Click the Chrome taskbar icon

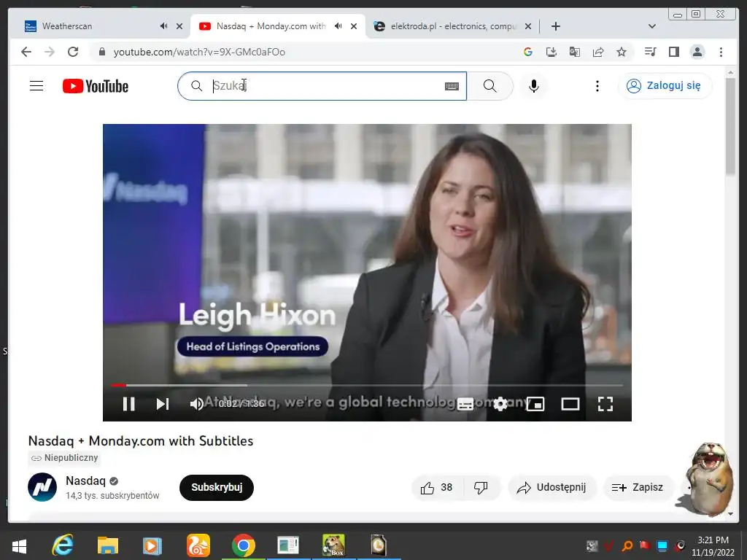click(x=244, y=545)
